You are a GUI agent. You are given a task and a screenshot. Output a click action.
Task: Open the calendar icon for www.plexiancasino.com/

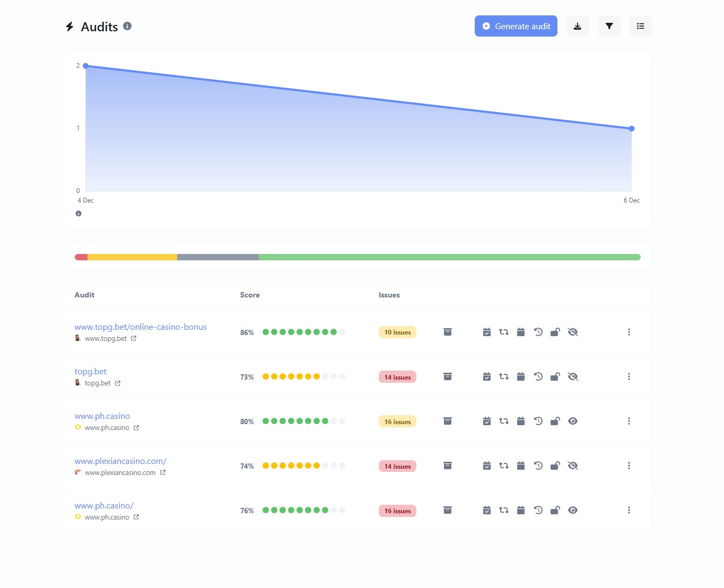coord(520,466)
